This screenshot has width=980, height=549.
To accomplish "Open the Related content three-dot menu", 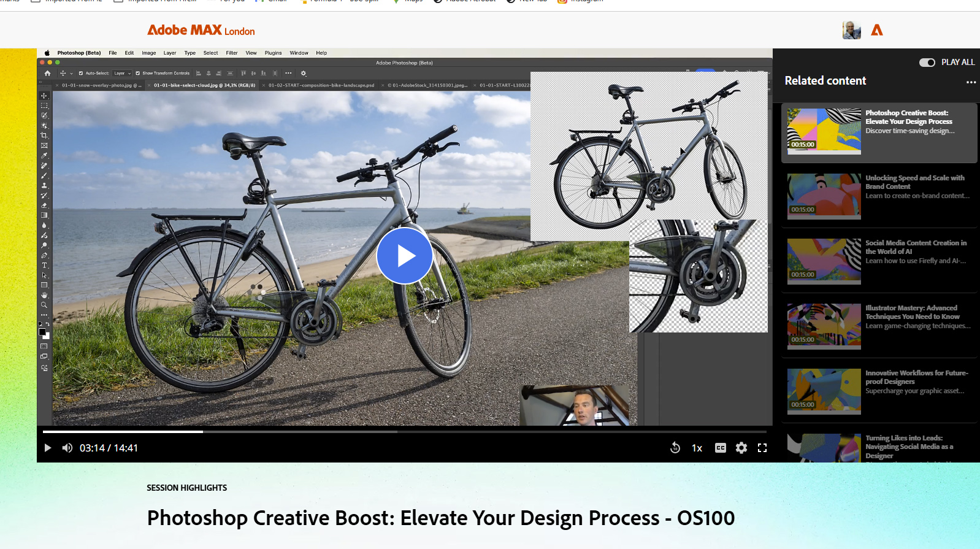I will [971, 82].
